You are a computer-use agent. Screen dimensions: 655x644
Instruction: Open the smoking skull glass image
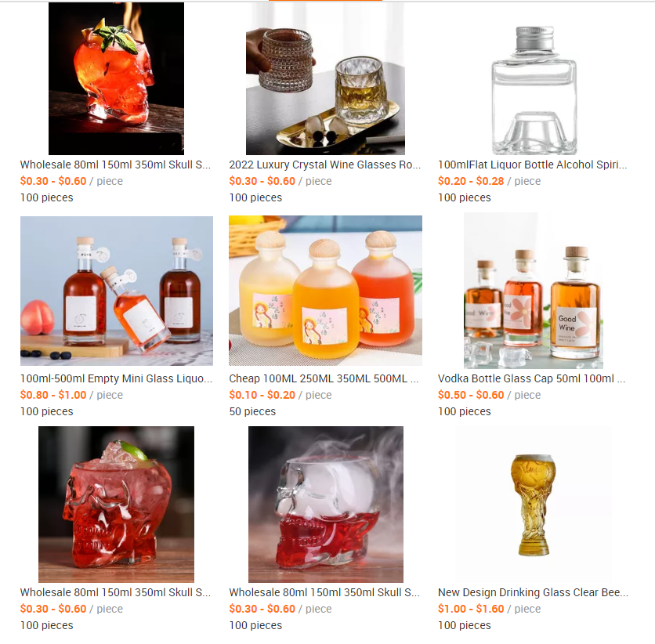point(326,505)
